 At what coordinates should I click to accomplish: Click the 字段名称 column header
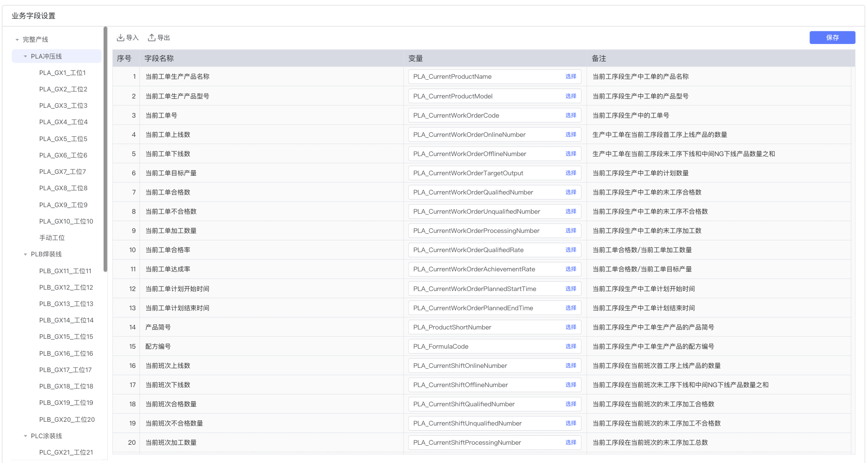pos(159,59)
